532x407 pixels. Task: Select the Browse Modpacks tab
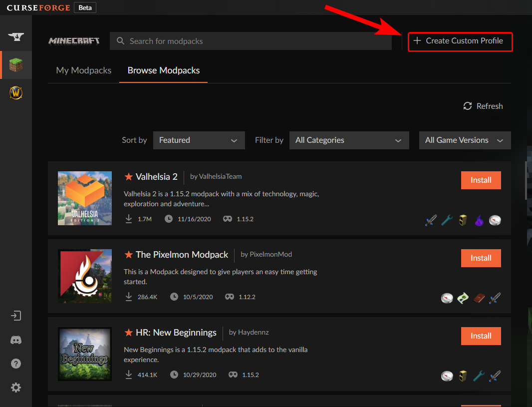(x=163, y=70)
